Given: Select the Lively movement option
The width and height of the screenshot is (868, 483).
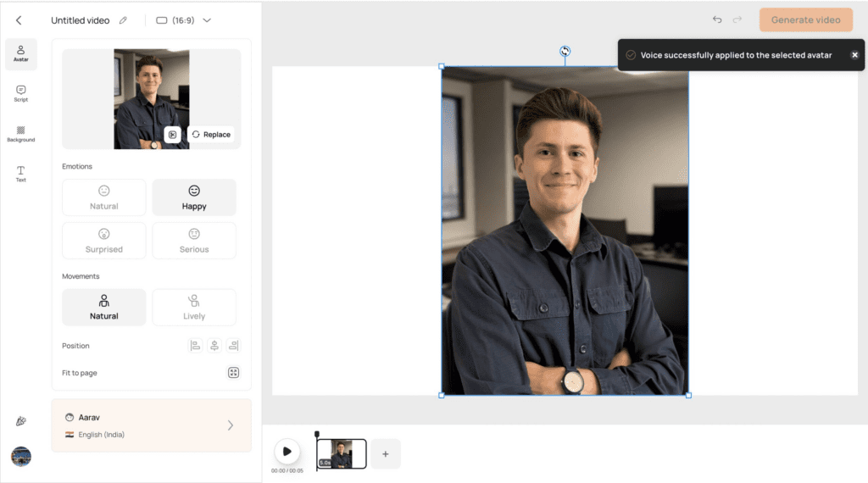Looking at the screenshot, I should coord(194,308).
